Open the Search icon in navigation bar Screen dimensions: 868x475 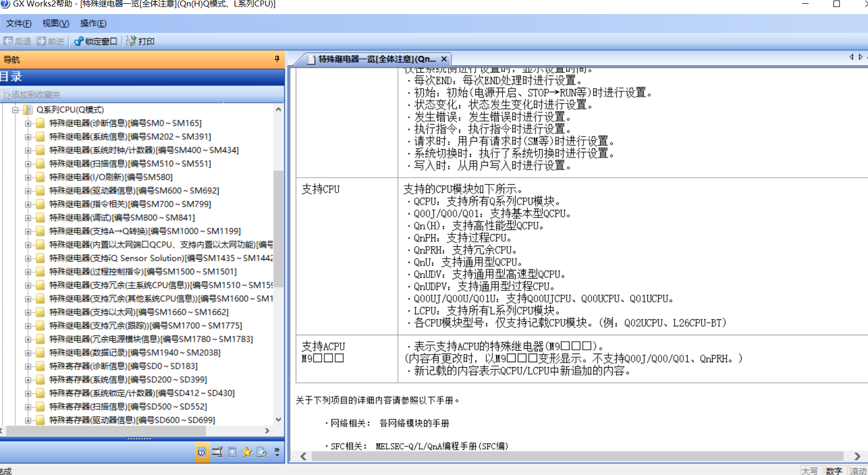232,452
